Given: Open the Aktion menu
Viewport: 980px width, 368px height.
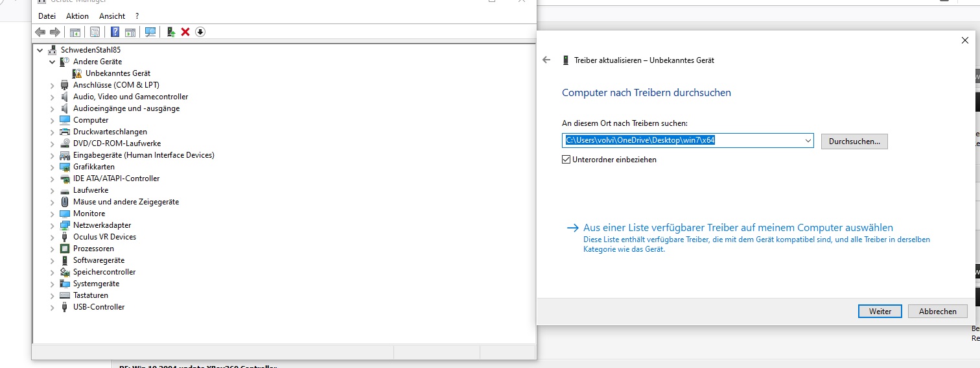Looking at the screenshot, I should 77,16.
